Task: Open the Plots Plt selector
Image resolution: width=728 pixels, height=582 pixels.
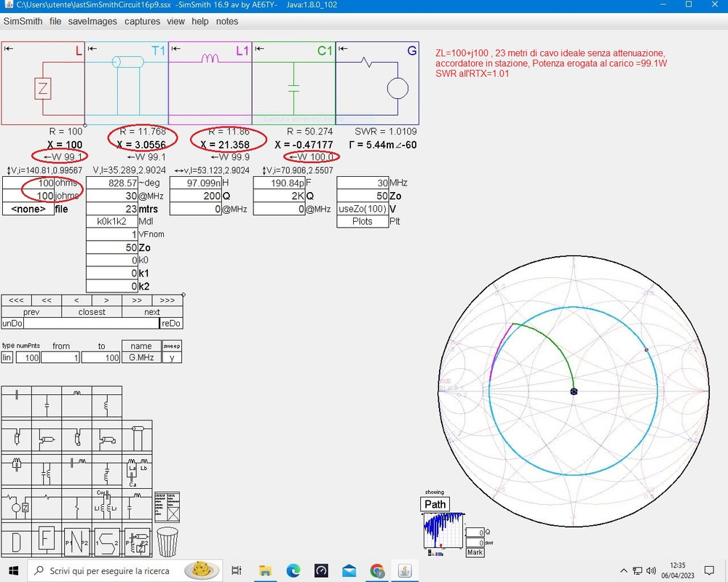Action: click(x=363, y=221)
